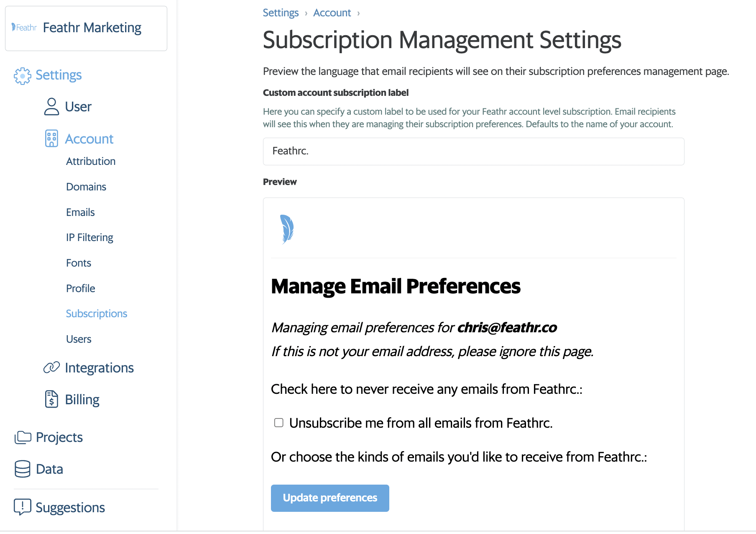756x534 pixels.
Task: Open Suggestions
Action: click(x=70, y=508)
